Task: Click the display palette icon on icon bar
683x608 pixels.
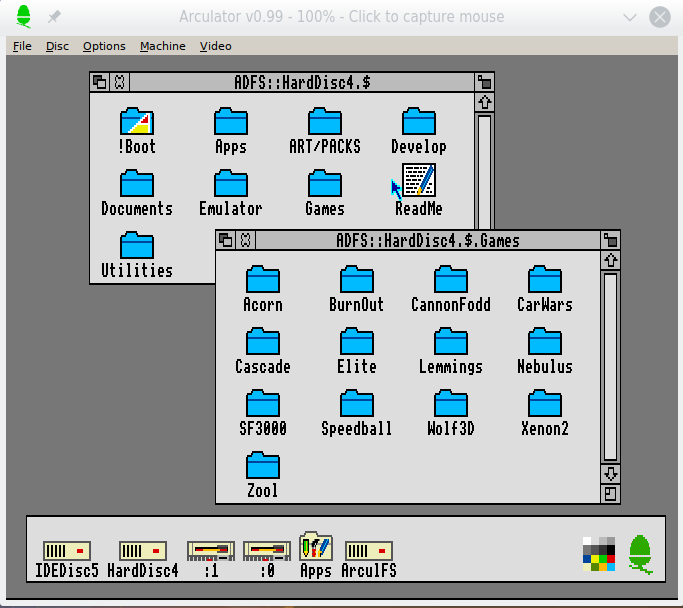Action: 599,553
